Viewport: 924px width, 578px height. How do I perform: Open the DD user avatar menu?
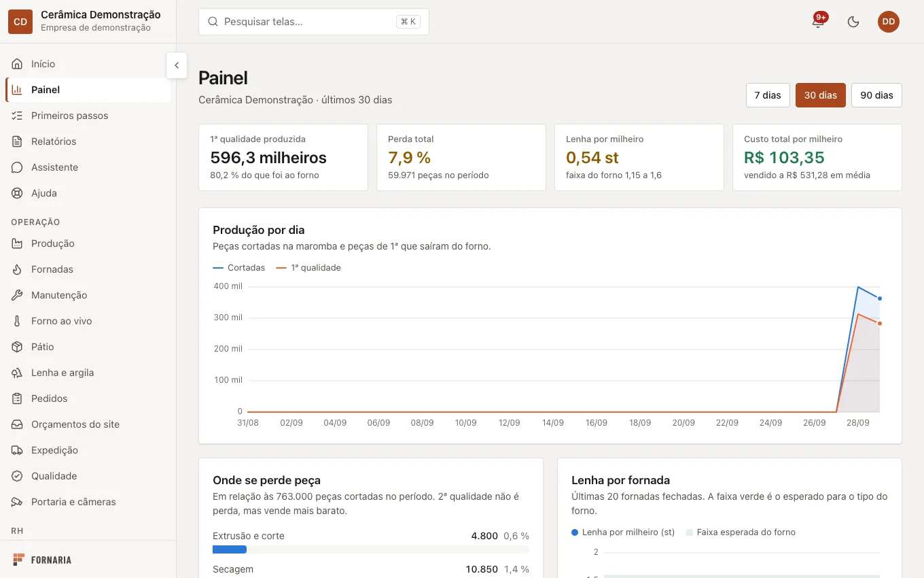coord(889,22)
